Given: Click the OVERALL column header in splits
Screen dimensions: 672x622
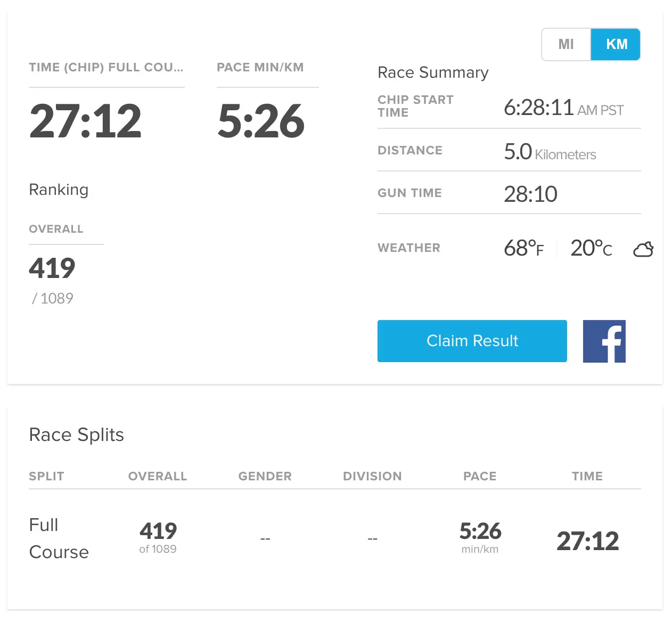Looking at the screenshot, I should tap(158, 476).
